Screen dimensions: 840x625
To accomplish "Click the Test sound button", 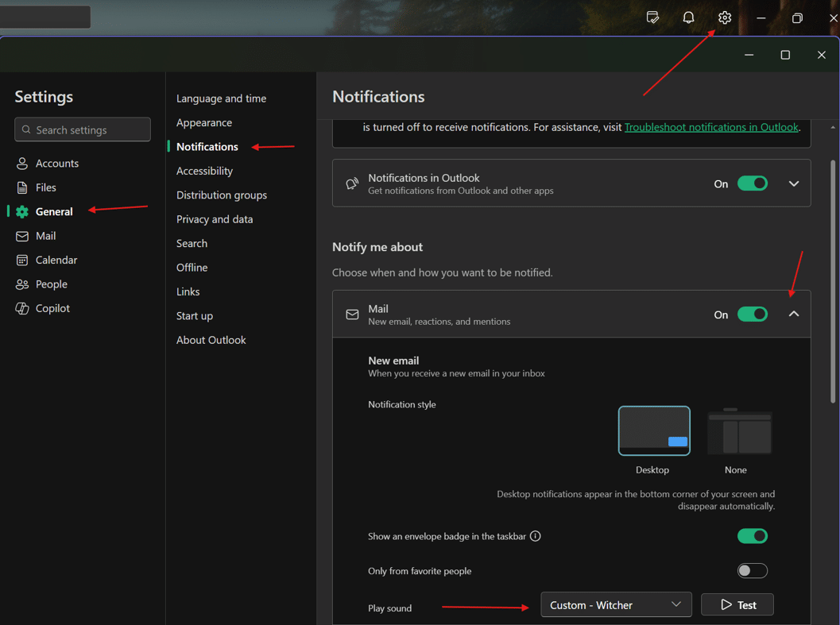I will (737, 604).
